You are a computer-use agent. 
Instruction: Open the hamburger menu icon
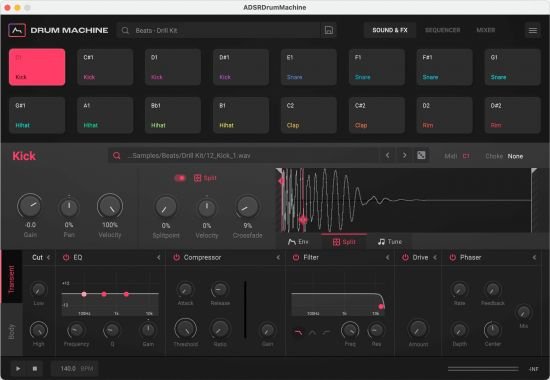532,30
